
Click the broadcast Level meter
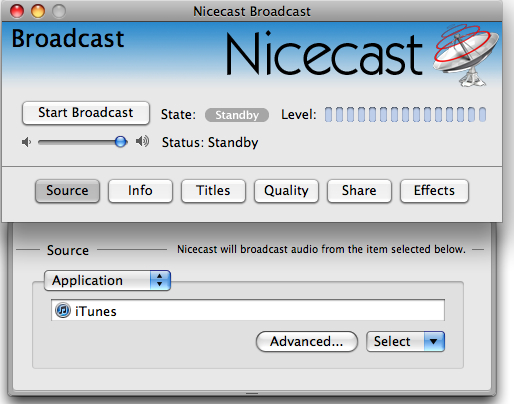pyautogui.click(x=405, y=114)
